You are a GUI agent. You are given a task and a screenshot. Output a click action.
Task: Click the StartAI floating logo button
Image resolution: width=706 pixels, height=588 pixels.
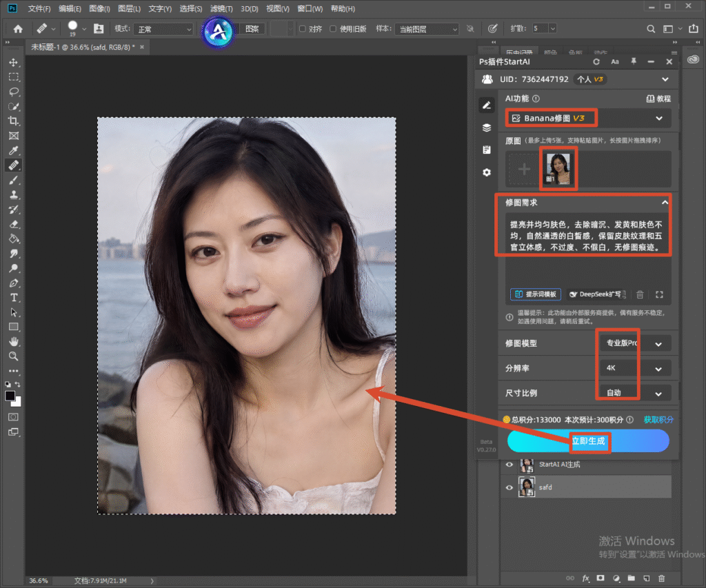pos(219,32)
